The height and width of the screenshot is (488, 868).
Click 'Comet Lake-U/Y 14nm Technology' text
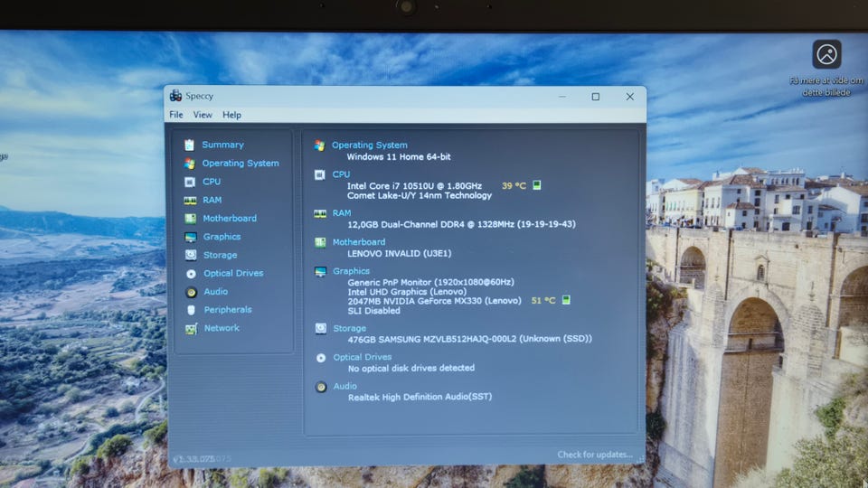419,195
